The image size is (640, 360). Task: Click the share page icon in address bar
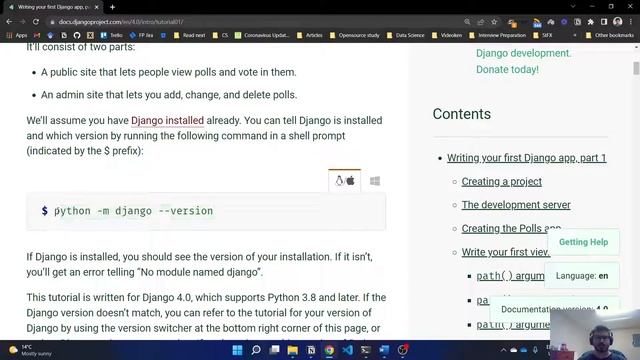pos(480,22)
